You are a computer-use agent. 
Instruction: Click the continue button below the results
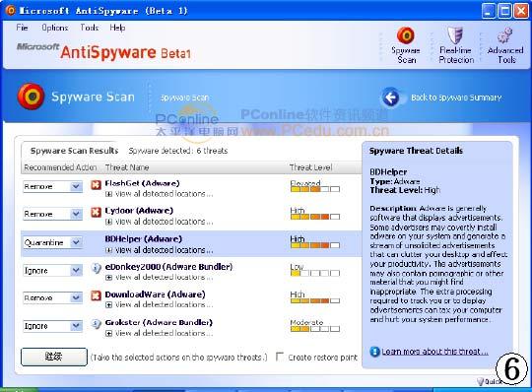(x=54, y=357)
